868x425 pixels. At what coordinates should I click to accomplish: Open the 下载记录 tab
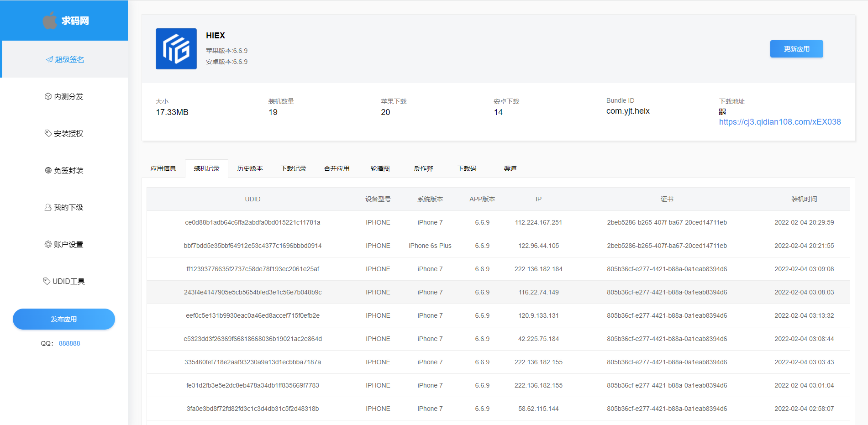click(x=293, y=168)
